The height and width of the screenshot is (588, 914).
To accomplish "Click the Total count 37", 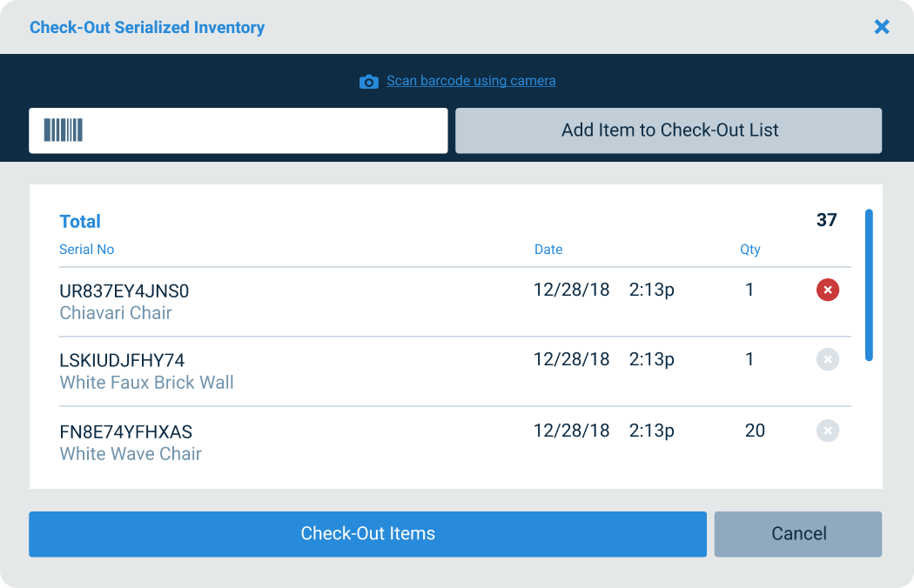I will (x=826, y=220).
